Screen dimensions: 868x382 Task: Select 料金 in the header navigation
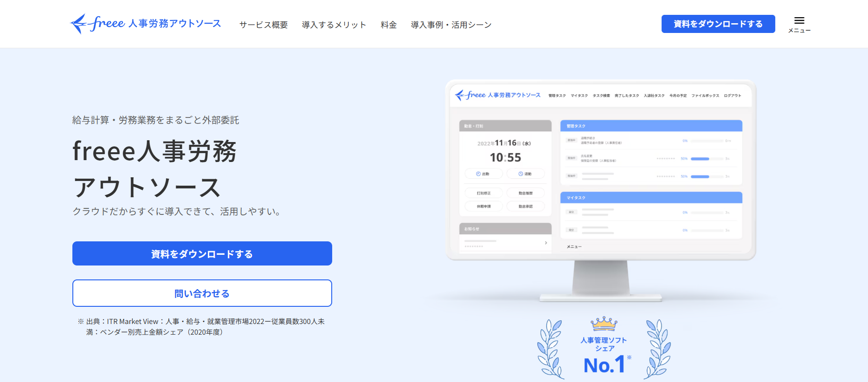[x=389, y=25]
